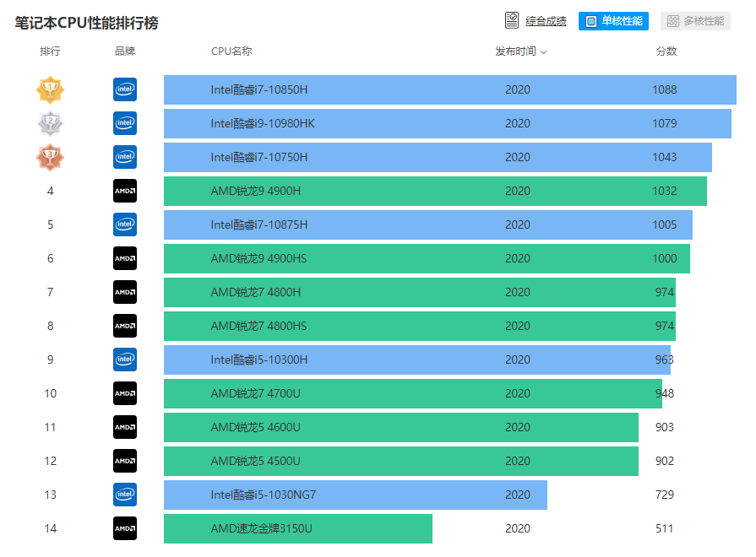Click AMD logo beside 锐龙5 4500U
756x557 pixels.
pos(125,461)
